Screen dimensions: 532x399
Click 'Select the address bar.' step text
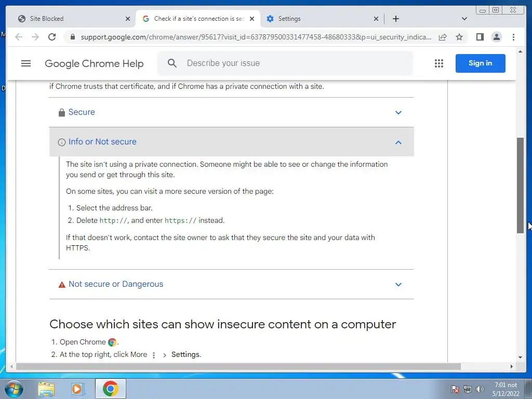[114, 208]
